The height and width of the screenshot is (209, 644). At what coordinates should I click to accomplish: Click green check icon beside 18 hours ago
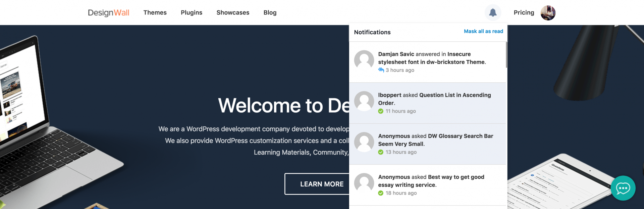coord(381,193)
